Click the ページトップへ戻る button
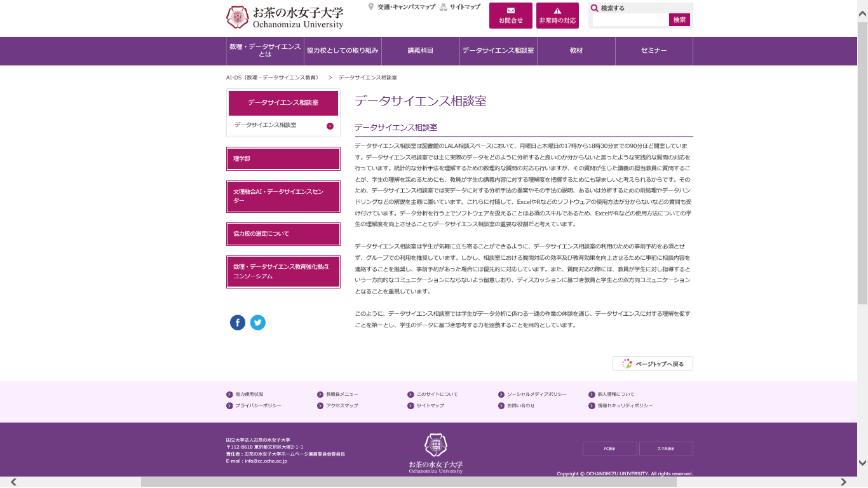This screenshot has height=488, width=868. click(653, 363)
